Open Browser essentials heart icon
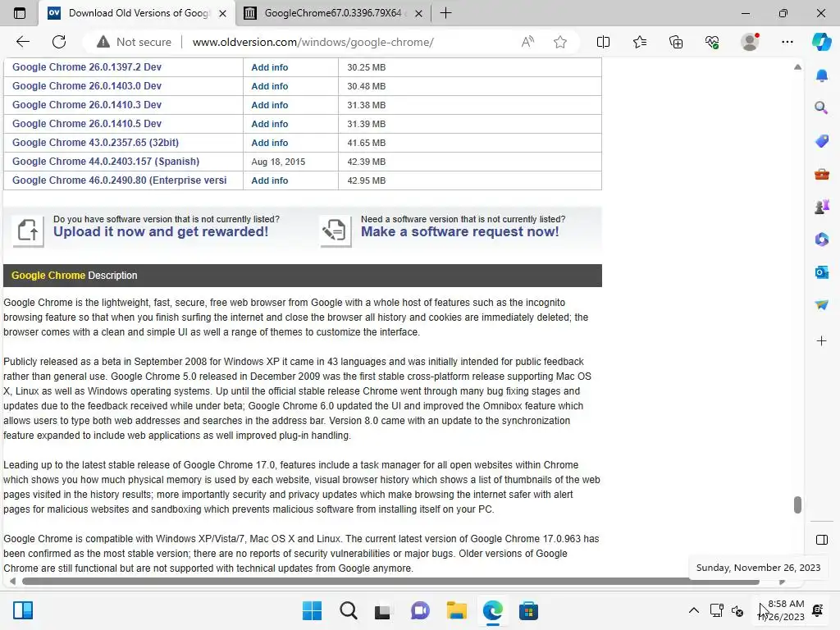 pos(712,42)
